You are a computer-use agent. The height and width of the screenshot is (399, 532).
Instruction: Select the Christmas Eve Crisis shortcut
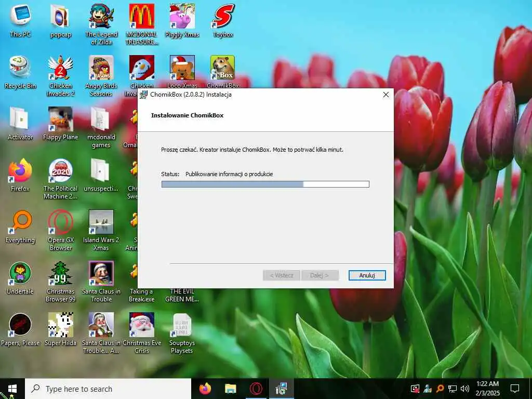coord(141,333)
